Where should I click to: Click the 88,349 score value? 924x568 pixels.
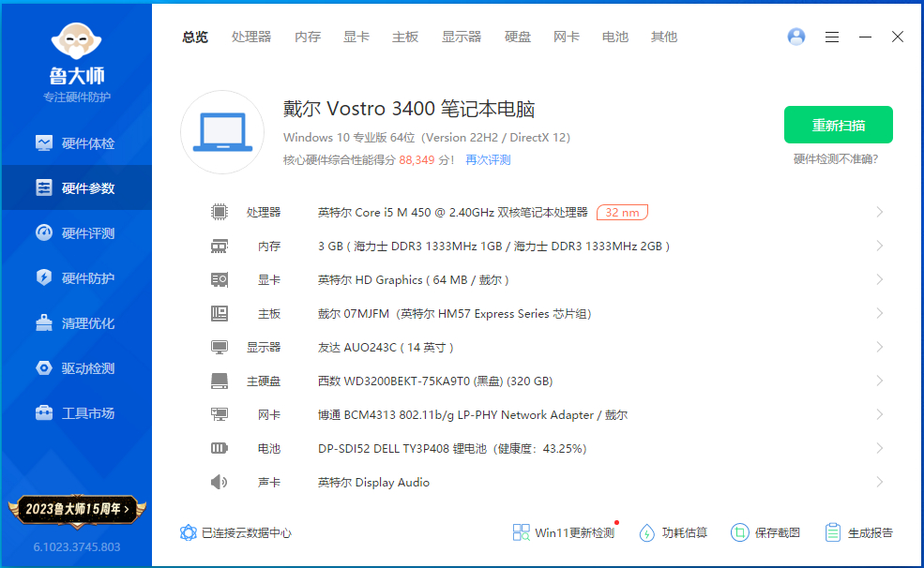click(x=417, y=160)
